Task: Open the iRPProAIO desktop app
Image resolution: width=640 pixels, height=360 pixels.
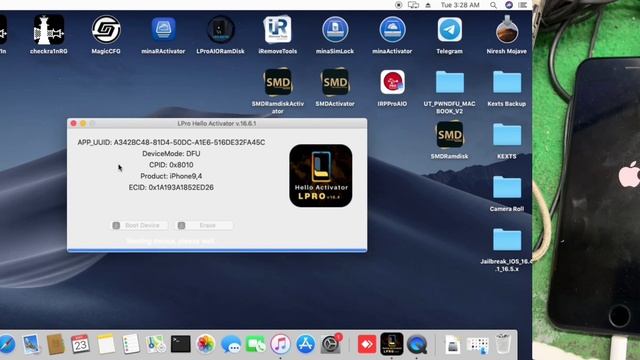Action: 392,82
